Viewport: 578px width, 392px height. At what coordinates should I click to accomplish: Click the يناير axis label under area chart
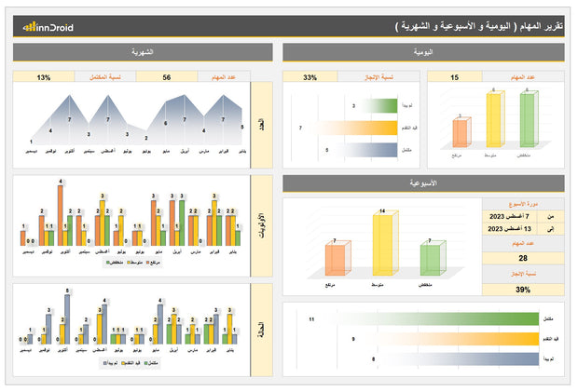click(242, 151)
